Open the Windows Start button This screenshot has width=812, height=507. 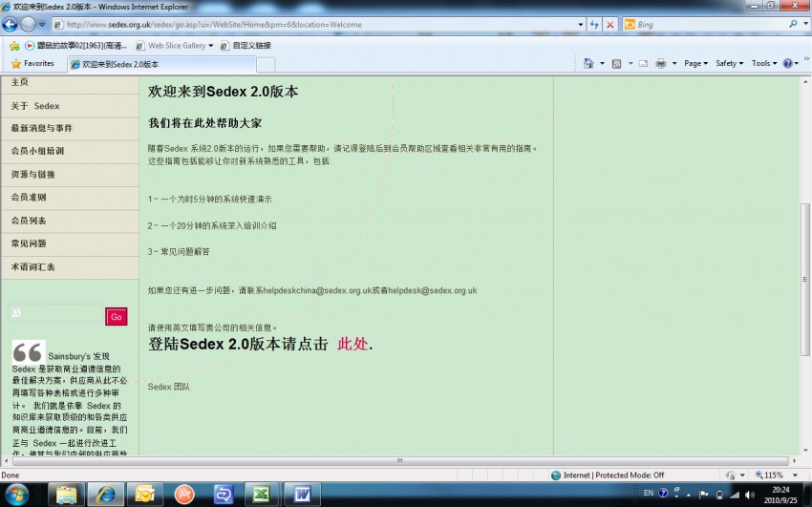pos(17,494)
